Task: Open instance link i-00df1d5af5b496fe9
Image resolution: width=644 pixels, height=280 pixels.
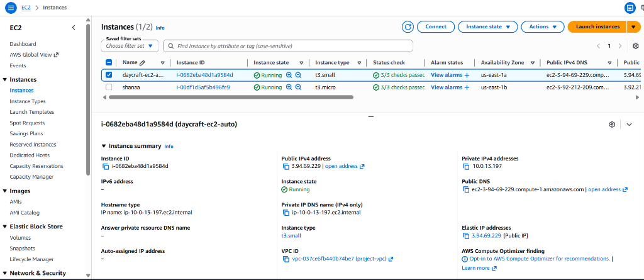Action: [x=203, y=87]
